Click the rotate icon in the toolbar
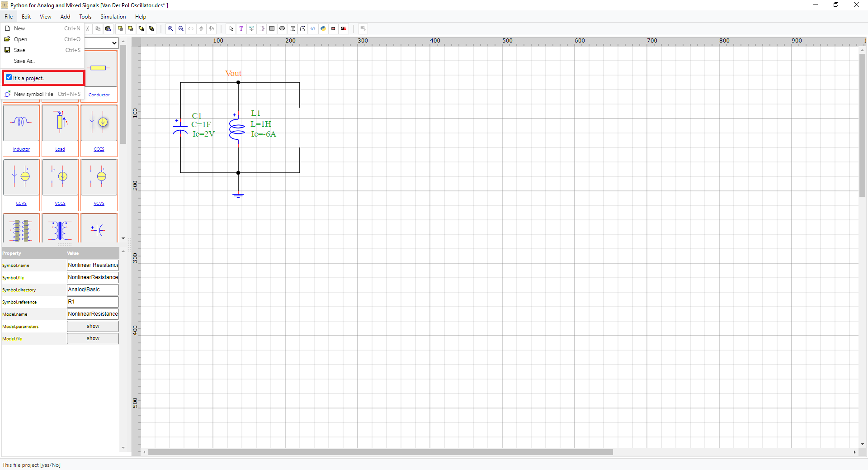 pos(212,28)
